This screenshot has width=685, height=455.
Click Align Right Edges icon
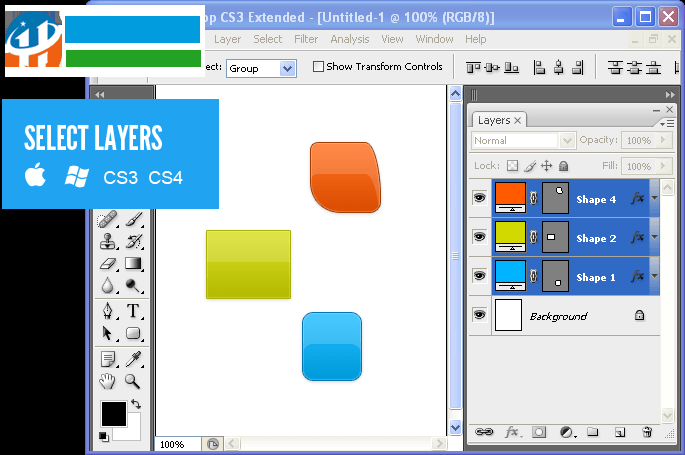tap(578, 68)
